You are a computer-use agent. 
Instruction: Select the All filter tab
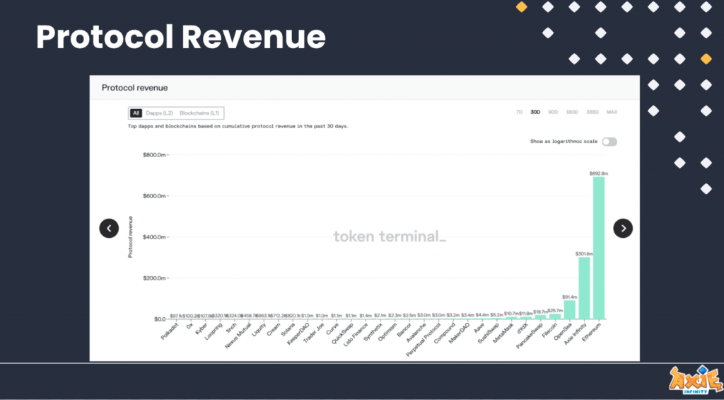pyautogui.click(x=135, y=113)
